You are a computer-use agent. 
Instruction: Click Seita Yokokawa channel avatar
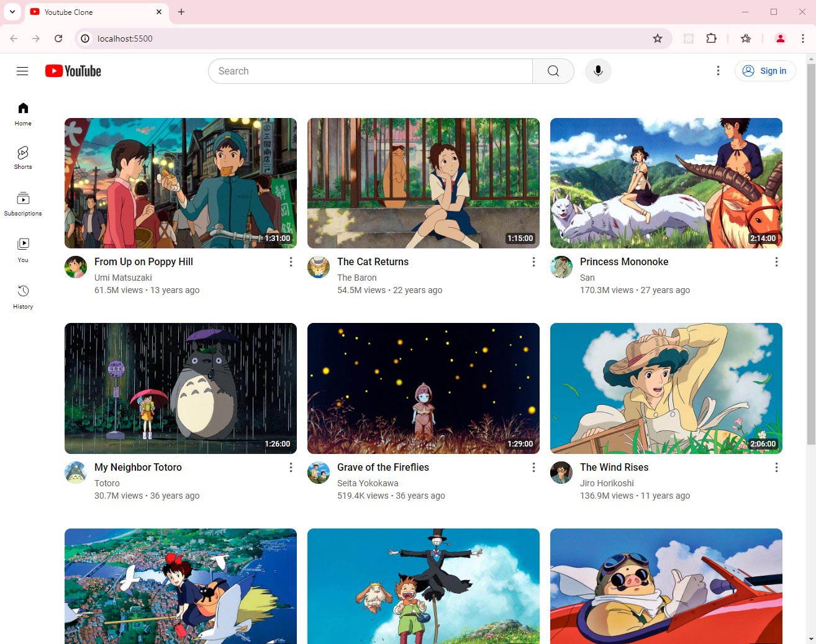[319, 473]
